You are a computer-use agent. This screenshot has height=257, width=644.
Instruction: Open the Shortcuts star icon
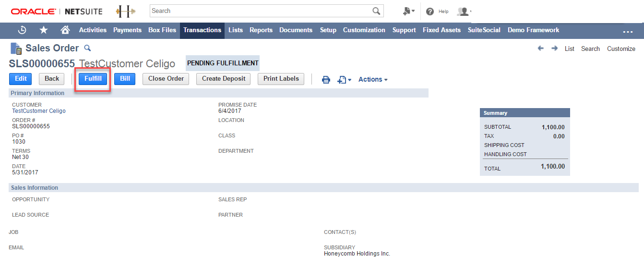pos(44,30)
